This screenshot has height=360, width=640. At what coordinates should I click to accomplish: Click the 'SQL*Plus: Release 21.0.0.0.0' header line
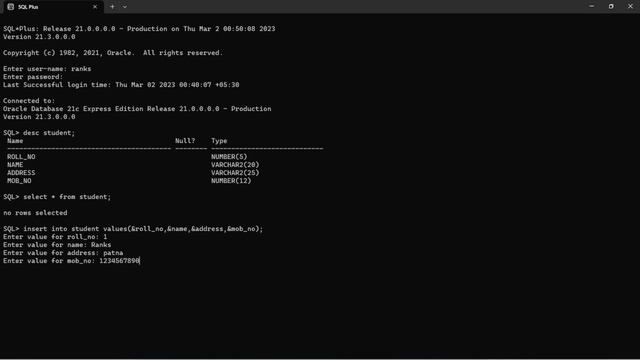click(x=139, y=29)
